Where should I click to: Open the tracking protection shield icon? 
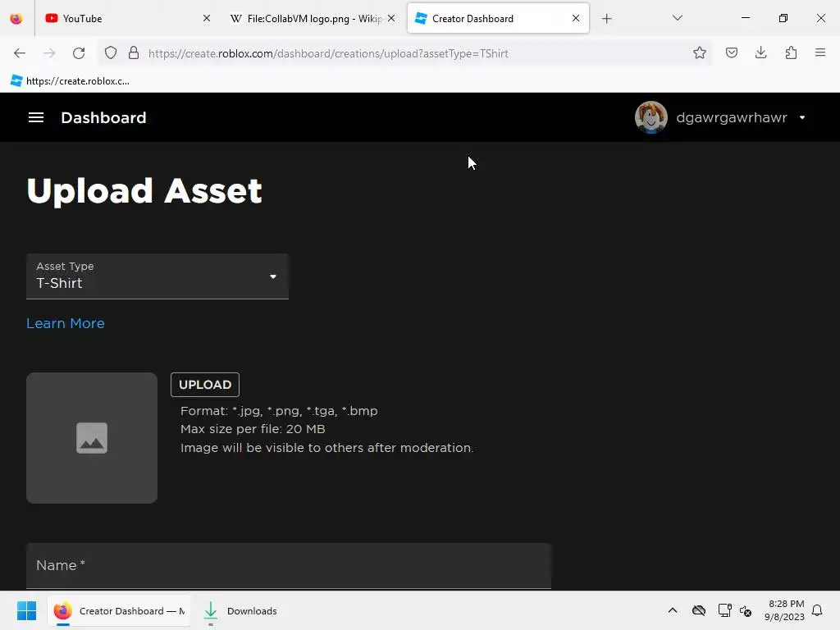click(111, 53)
